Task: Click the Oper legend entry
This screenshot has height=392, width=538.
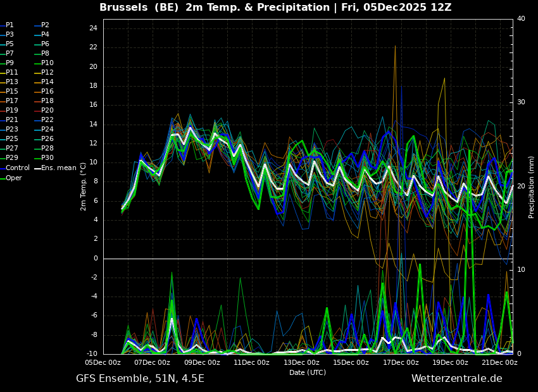Action: 14,178
